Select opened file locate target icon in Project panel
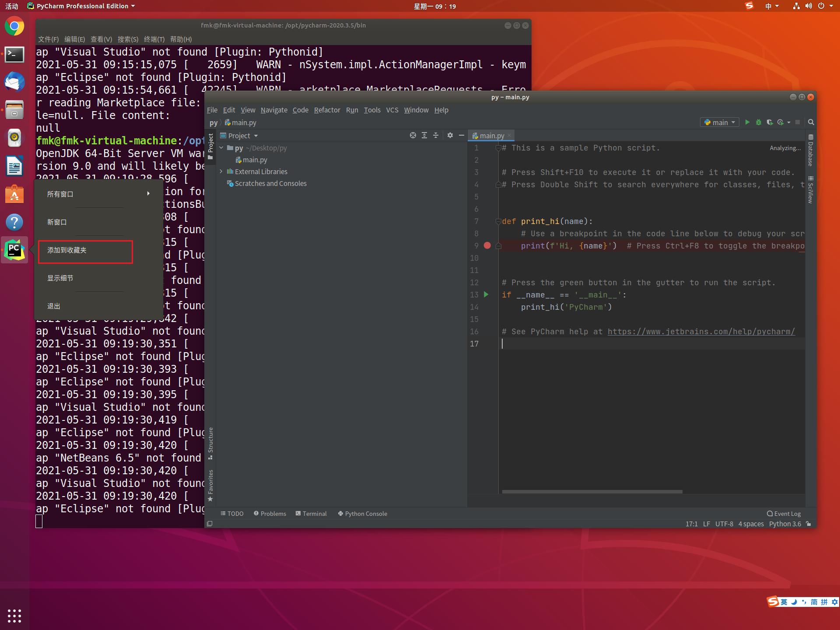Image resolution: width=840 pixels, height=630 pixels. (x=413, y=136)
